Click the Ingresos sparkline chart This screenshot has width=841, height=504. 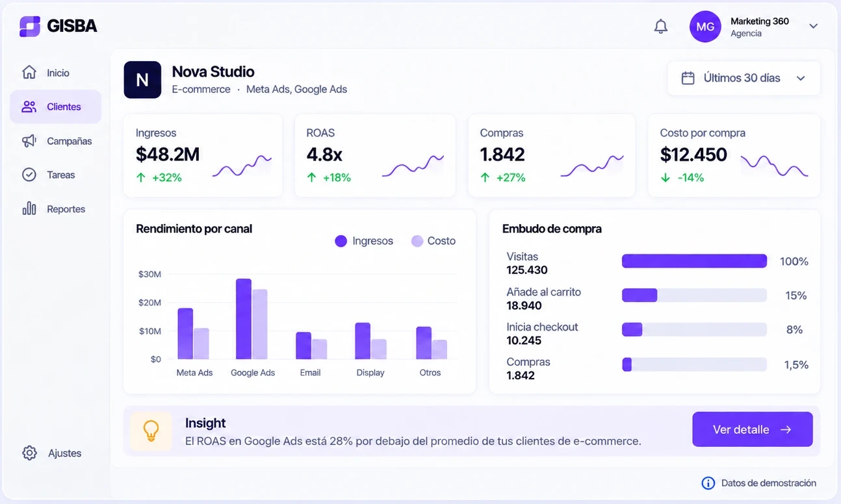point(242,166)
